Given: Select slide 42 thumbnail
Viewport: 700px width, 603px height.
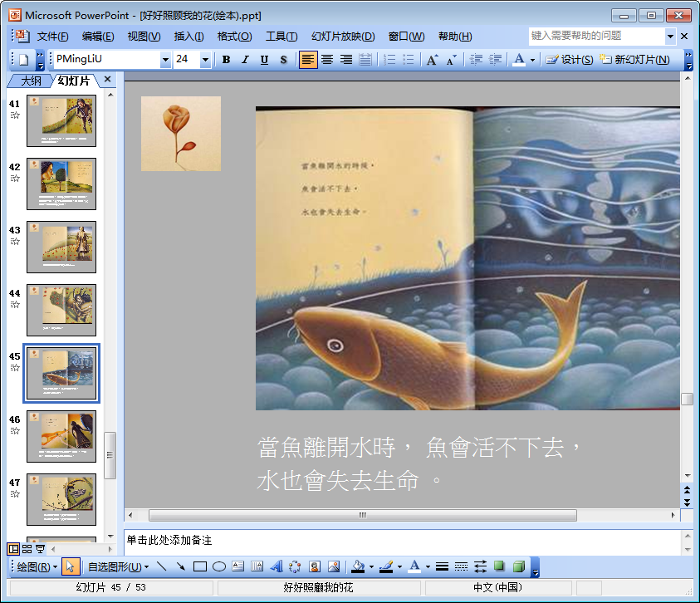Looking at the screenshot, I should coord(61,184).
